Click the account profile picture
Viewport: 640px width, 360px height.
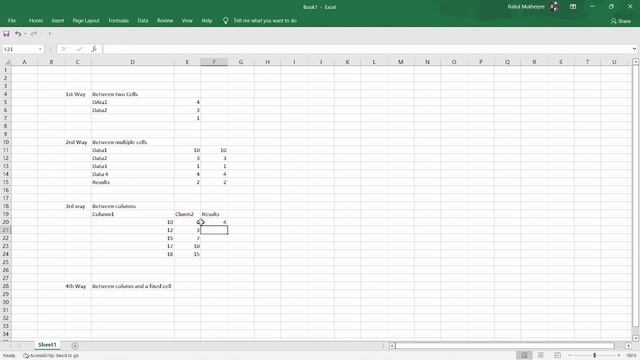554,7
